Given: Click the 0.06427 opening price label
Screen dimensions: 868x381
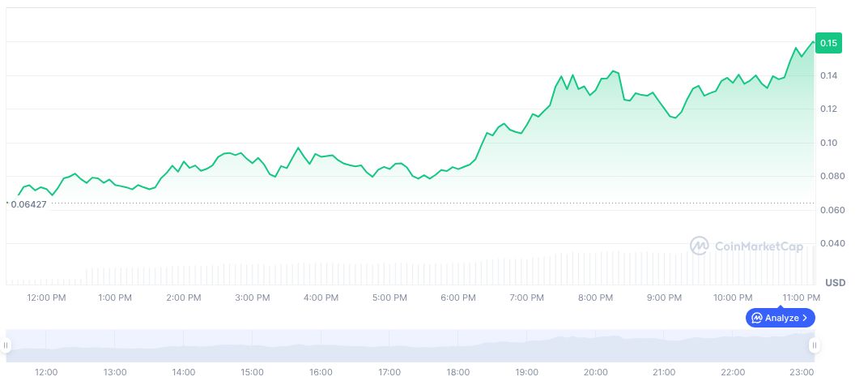Looking at the screenshot, I should point(28,204).
